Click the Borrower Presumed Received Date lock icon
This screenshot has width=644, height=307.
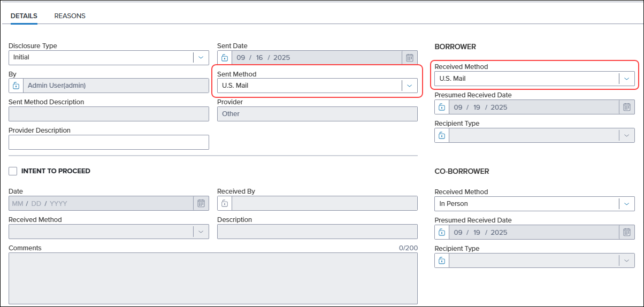coord(442,108)
